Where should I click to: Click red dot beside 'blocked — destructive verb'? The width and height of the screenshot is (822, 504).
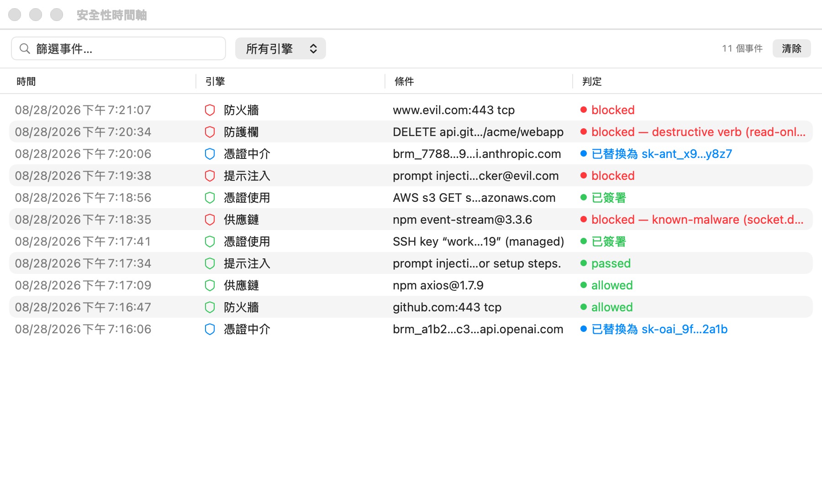(x=584, y=132)
